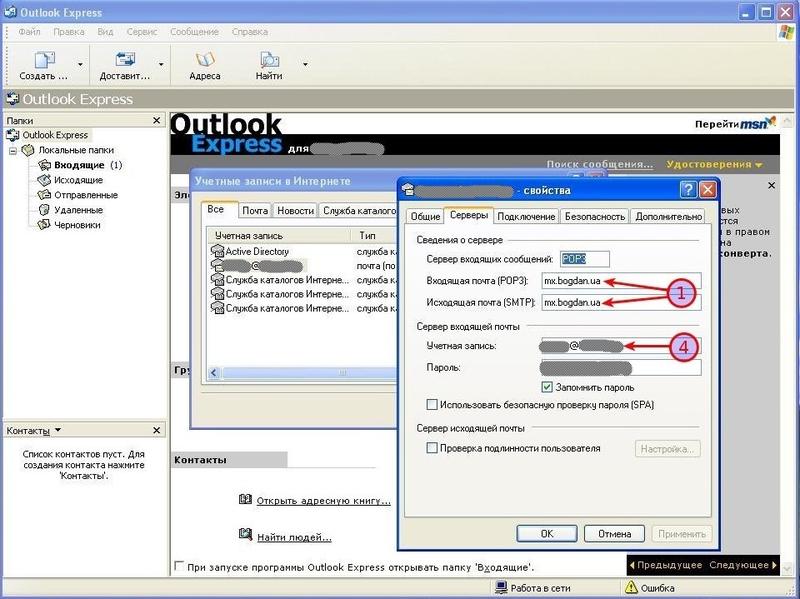Switch to the Подключение tab
Screen dimensions: 800x599
(x=526, y=216)
